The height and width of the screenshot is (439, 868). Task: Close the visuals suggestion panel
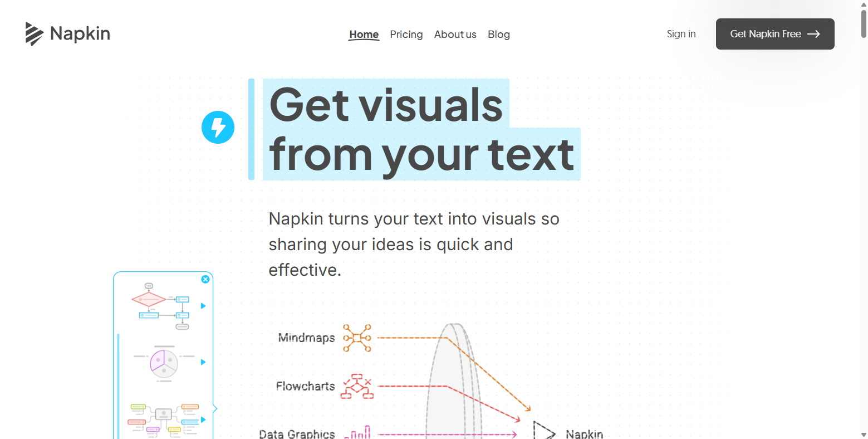click(205, 279)
